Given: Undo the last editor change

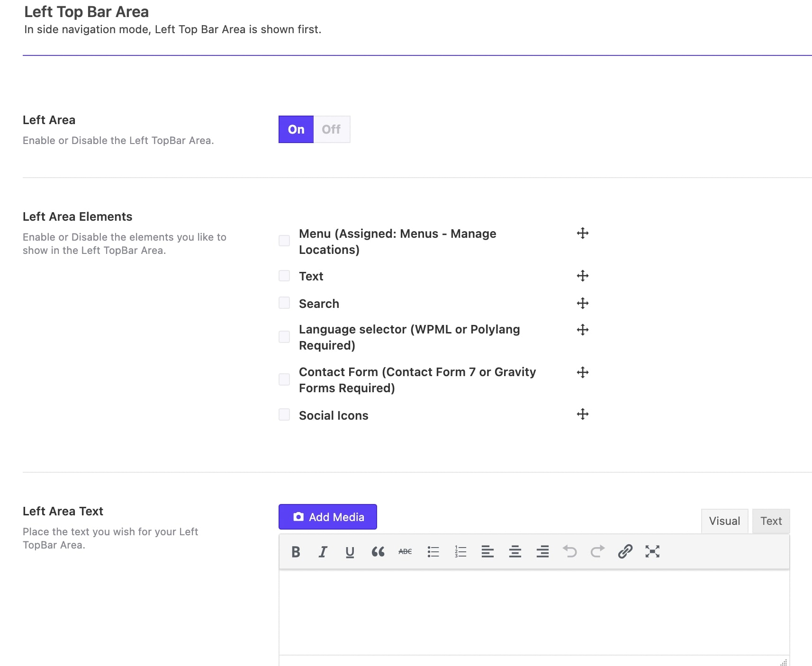Looking at the screenshot, I should [570, 552].
